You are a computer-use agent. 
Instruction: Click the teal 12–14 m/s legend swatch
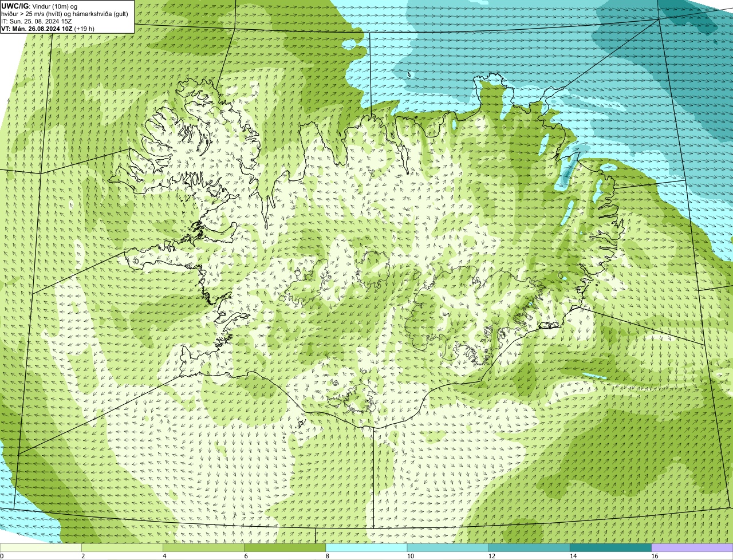pyautogui.click(x=529, y=547)
